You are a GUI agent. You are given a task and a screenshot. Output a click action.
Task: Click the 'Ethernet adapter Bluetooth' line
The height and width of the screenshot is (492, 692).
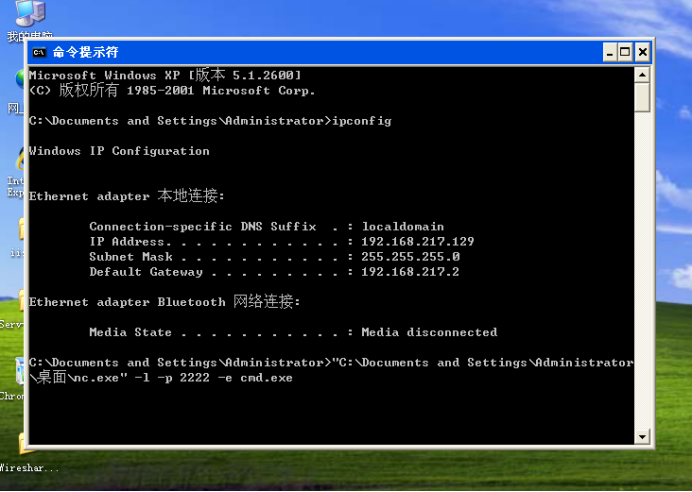tap(165, 302)
